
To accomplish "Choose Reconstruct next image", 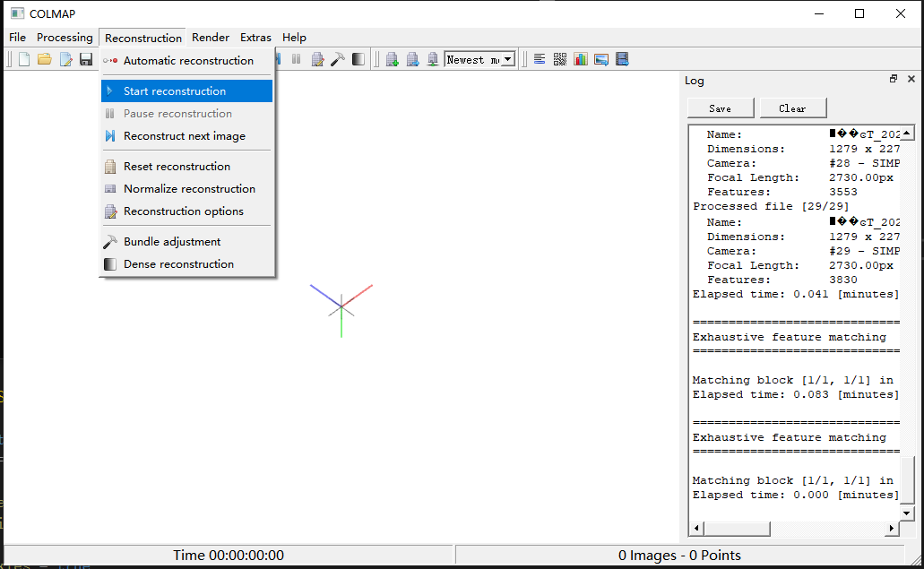I will click(186, 136).
